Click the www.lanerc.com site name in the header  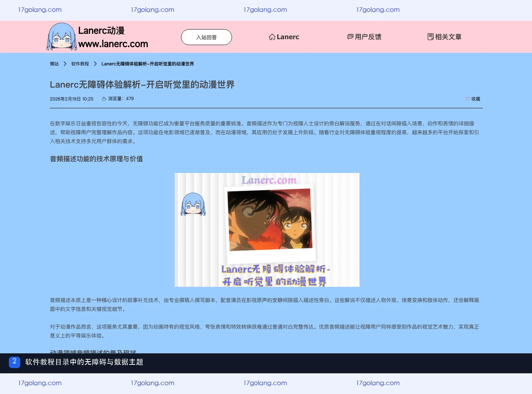pyautogui.click(x=113, y=44)
